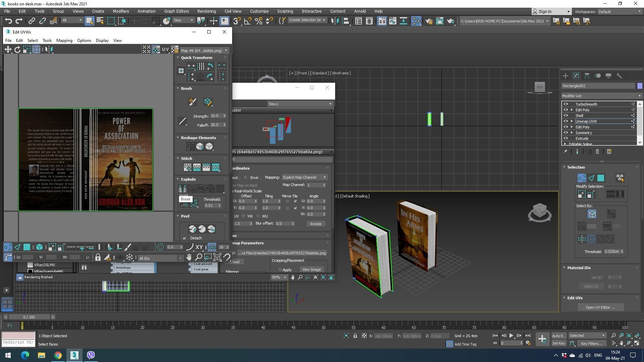Open the Mapping type Explicit Map Channel dropdown
The width and height of the screenshot is (644, 362).
click(x=304, y=177)
